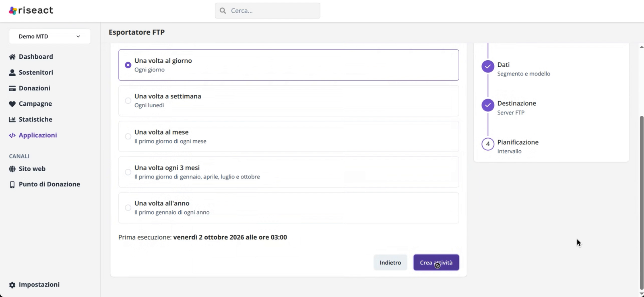The width and height of the screenshot is (644, 297).
Task: Click the page vertical scrollbar thumb
Action: [x=642, y=203]
